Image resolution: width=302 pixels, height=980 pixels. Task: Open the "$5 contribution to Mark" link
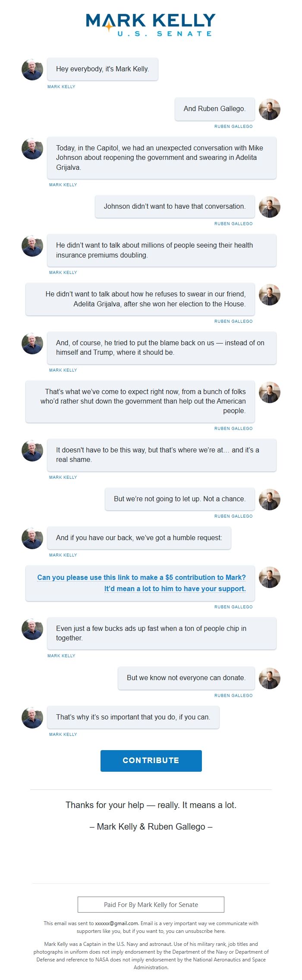(x=142, y=577)
